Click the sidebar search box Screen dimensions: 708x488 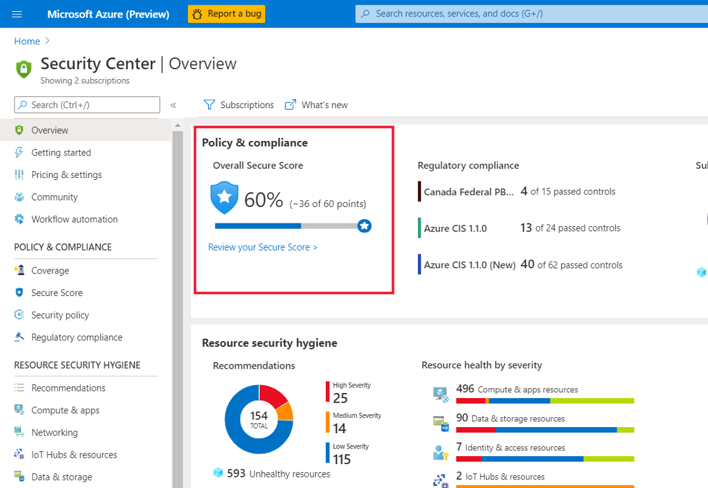click(87, 105)
